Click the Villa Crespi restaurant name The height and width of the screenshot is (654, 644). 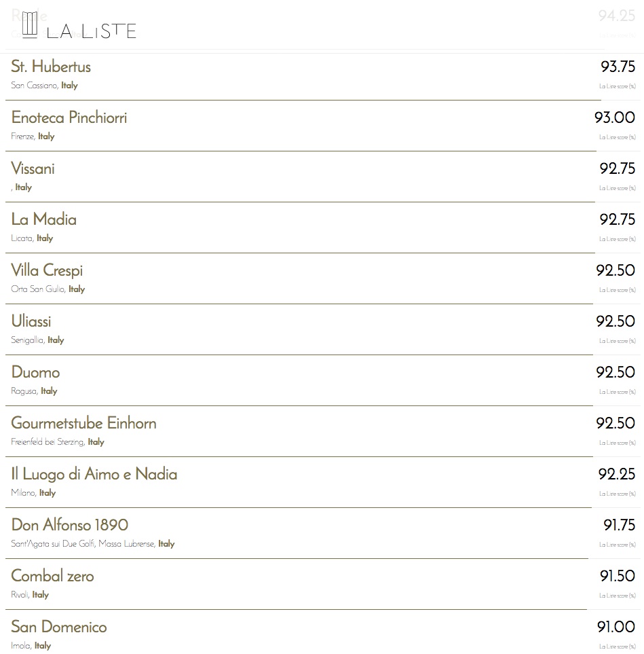[47, 270]
